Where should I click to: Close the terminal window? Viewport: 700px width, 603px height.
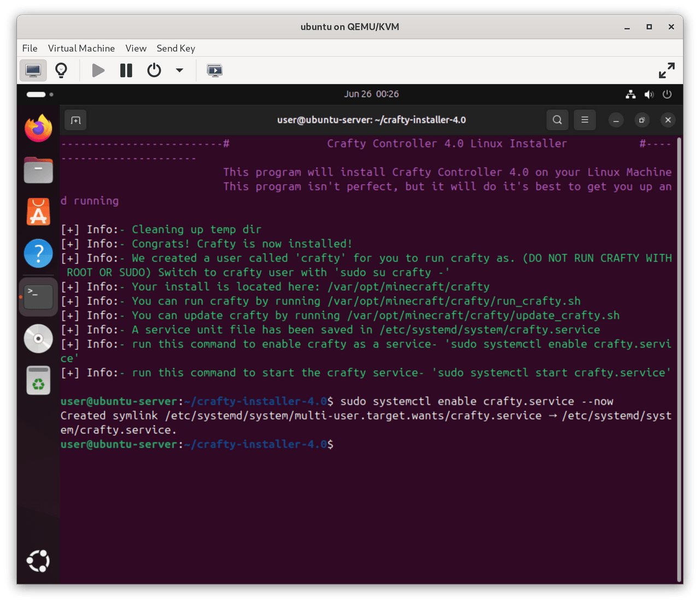668,120
